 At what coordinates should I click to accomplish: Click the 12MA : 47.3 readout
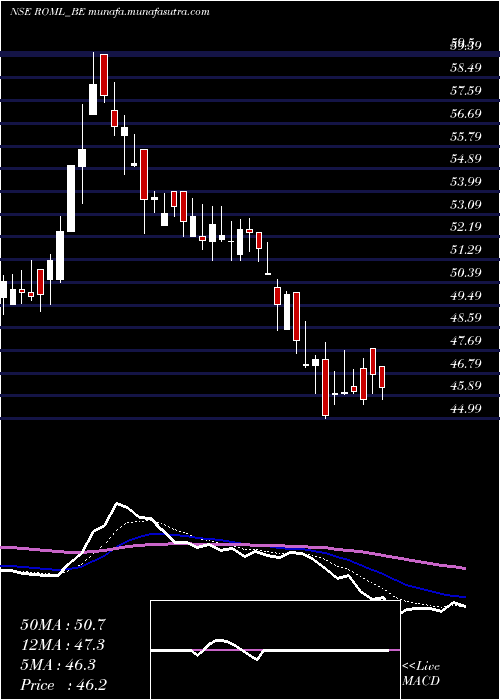pos(63,645)
